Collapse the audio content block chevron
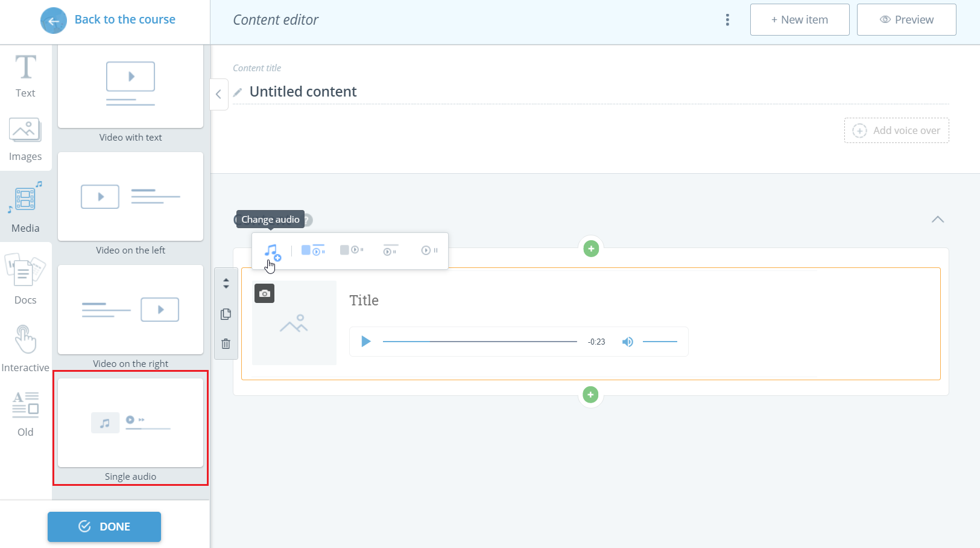Screen dimensions: 980x548 pyautogui.click(x=937, y=220)
